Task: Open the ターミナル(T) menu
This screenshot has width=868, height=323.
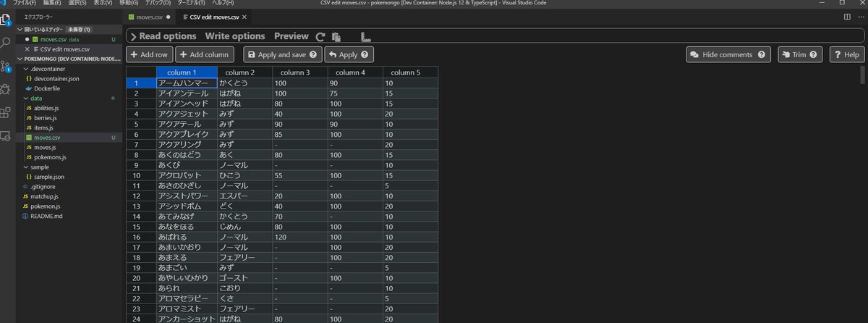Action: (192, 3)
